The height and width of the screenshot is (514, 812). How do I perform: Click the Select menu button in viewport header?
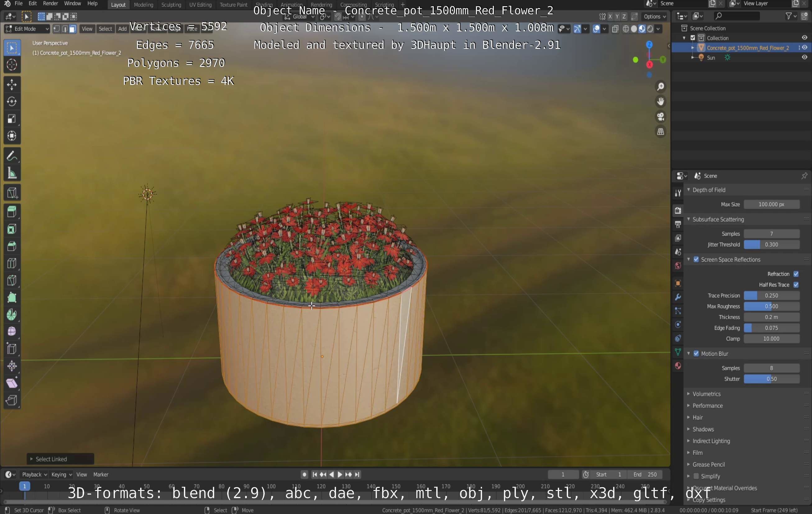(x=105, y=29)
